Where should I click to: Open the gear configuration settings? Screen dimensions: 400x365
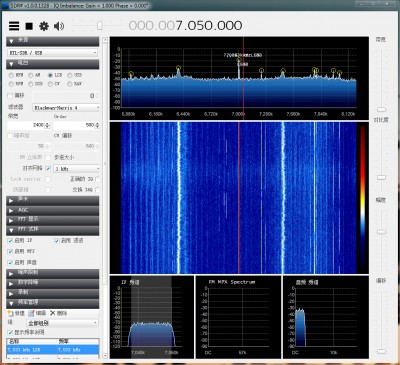44,26
